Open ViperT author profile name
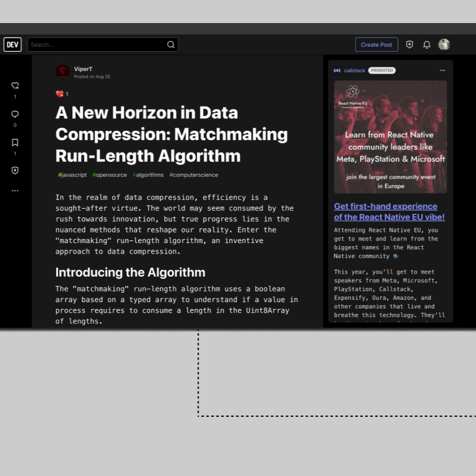This screenshot has height=476, width=476. click(83, 69)
